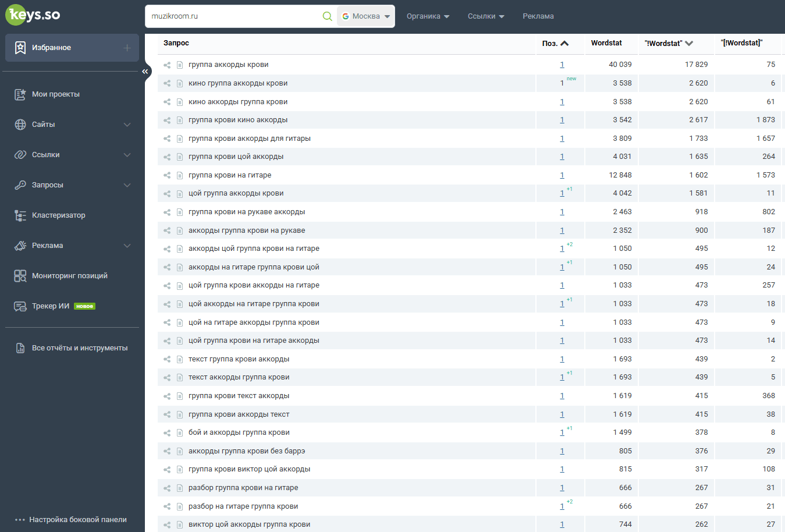Open the Ссылки top dropdown menu
Viewport: 785px width, 532px height.
(x=486, y=16)
